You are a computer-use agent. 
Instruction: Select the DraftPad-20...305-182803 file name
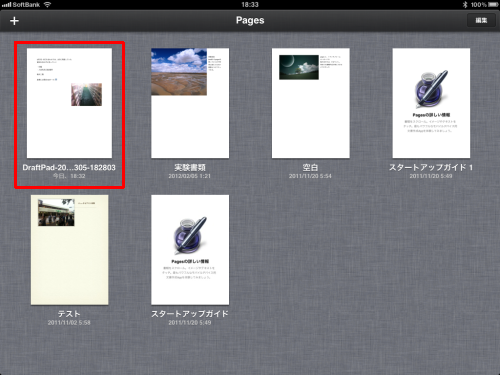point(69,167)
